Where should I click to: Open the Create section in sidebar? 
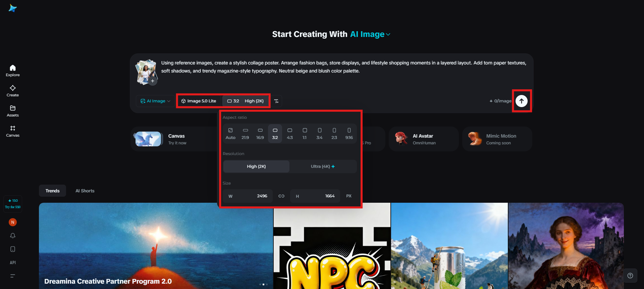(x=13, y=91)
